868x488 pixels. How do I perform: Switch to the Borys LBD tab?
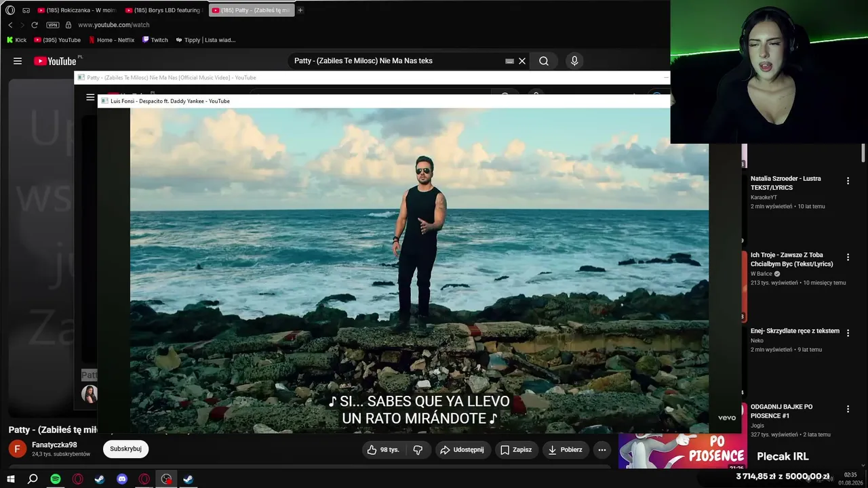coord(164,10)
